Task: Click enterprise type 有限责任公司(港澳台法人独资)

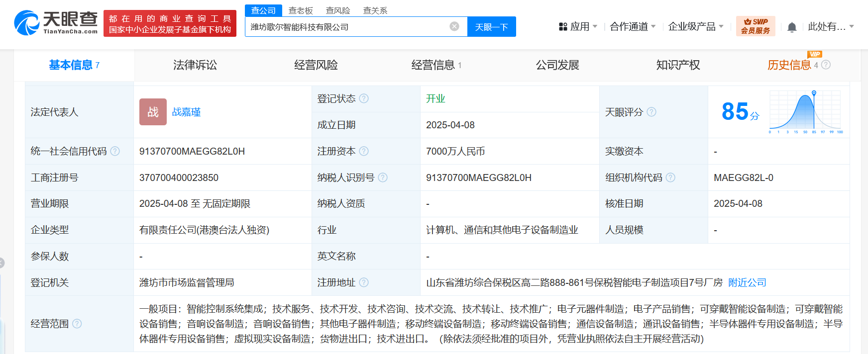Action: pos(204,230)
